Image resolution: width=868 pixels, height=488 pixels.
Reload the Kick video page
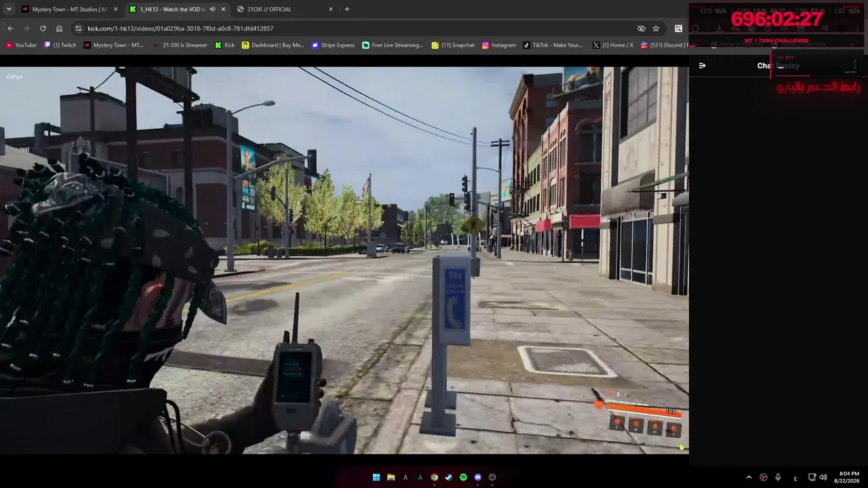click(43, 28)
